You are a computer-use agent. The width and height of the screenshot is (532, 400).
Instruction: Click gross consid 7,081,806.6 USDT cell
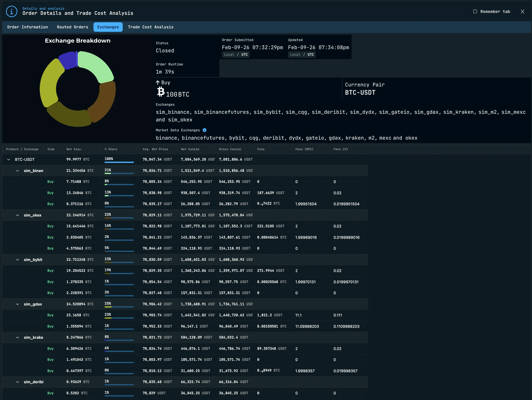236,159
